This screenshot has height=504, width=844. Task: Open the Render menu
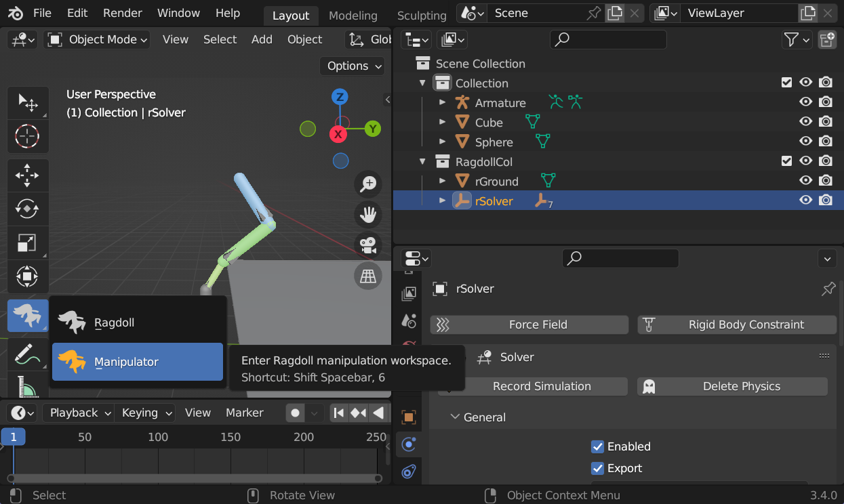pos(122,13)
